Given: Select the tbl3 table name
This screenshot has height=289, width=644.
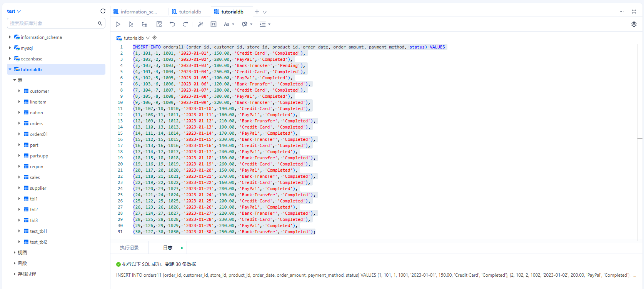Looking at the screenshot, I should (34, 221).
